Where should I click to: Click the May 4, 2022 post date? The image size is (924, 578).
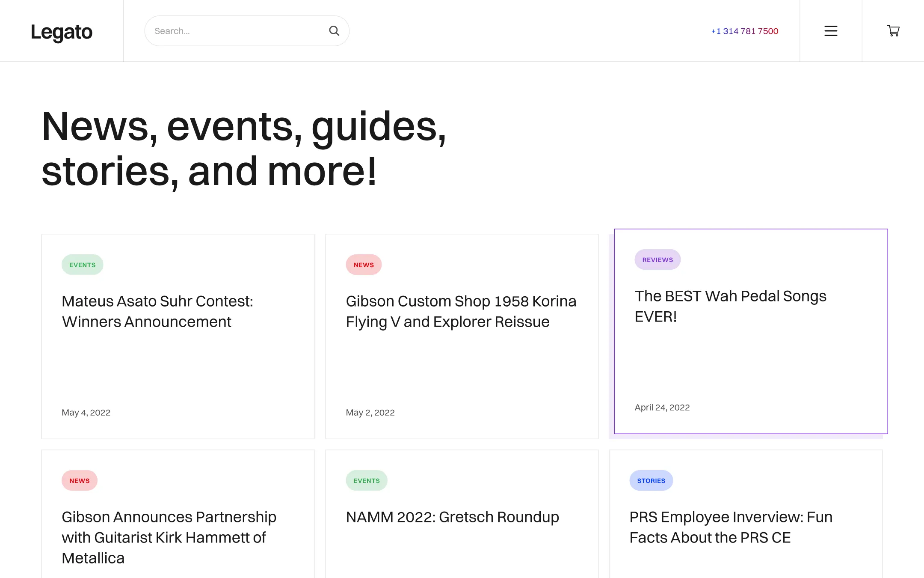[x=86, y=412]
